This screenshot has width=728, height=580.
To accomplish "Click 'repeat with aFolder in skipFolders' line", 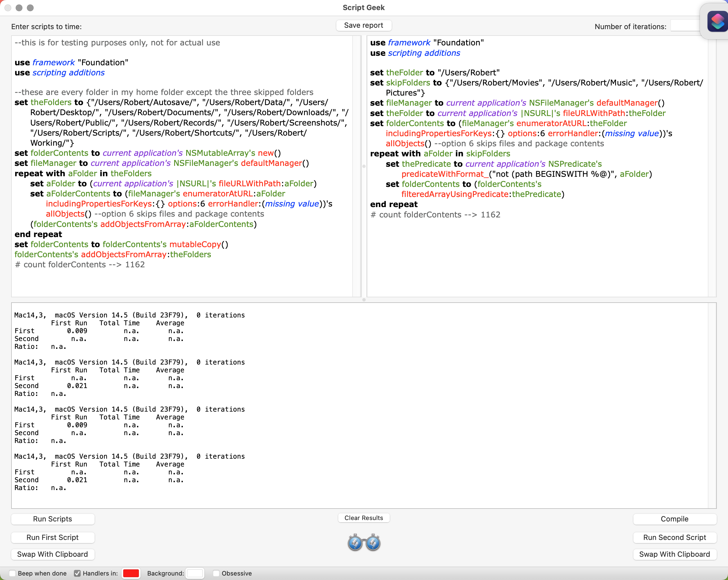I will click(440, 154).
